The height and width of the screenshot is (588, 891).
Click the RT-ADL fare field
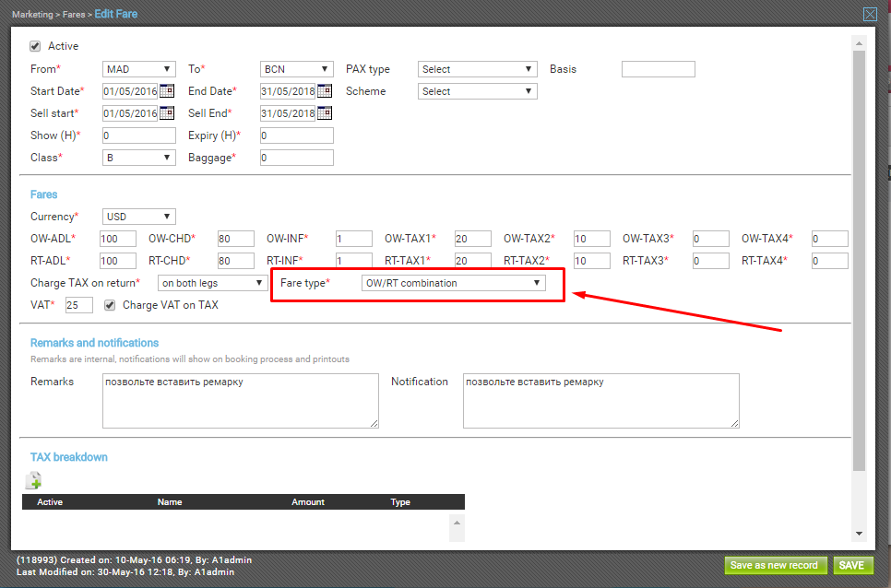[118, 261]
